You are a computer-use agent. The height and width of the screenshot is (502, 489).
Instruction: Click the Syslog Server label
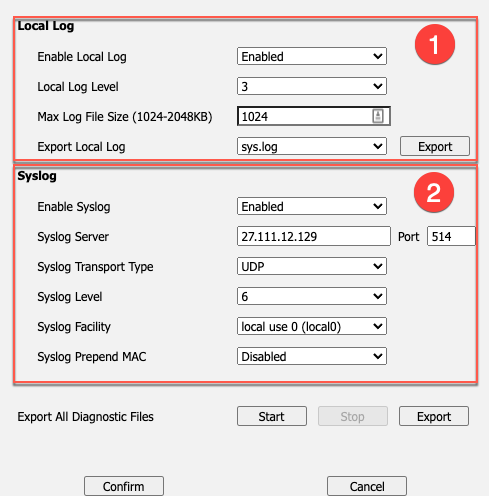point(73,237)
